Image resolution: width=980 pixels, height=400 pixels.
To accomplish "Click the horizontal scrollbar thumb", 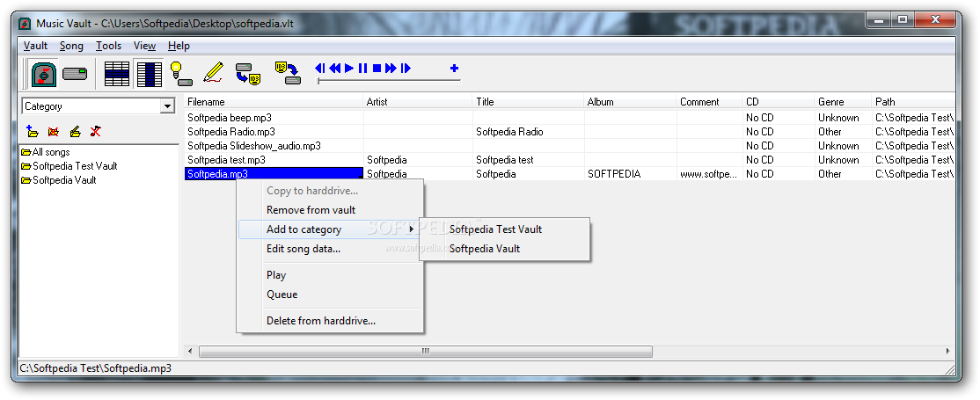I will point(426,352).
